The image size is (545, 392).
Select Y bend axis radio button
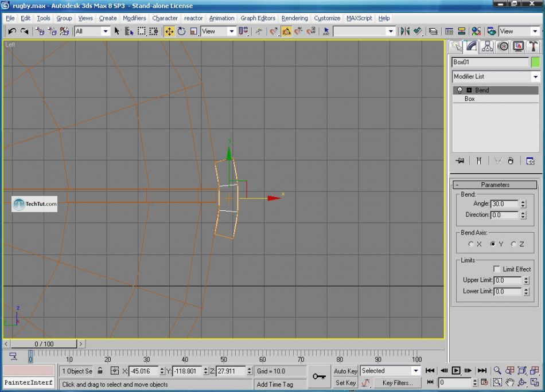[493, 244]
